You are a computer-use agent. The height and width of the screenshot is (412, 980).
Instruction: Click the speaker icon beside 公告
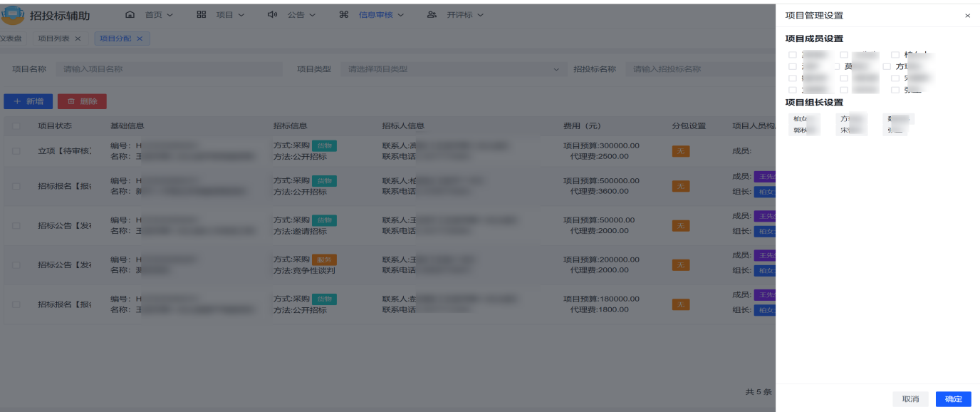(272, 15)
